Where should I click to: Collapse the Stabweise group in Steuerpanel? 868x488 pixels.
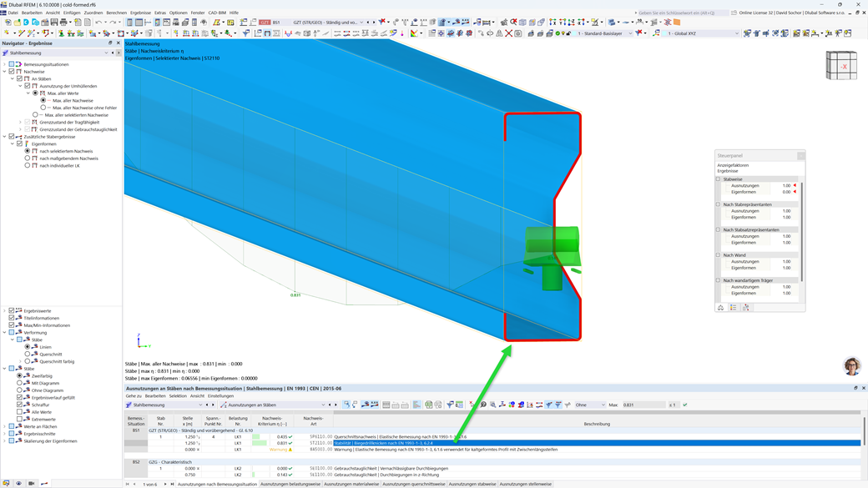(x=719, y=179)
